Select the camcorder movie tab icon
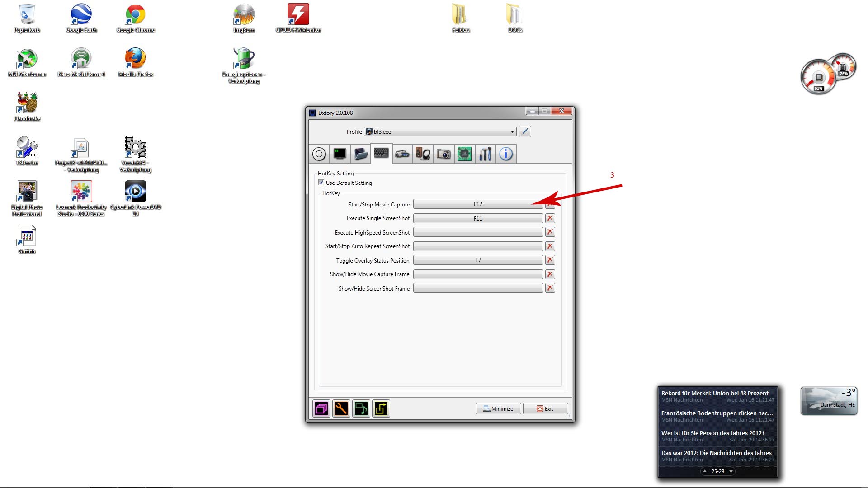 [x=402, y=154]
